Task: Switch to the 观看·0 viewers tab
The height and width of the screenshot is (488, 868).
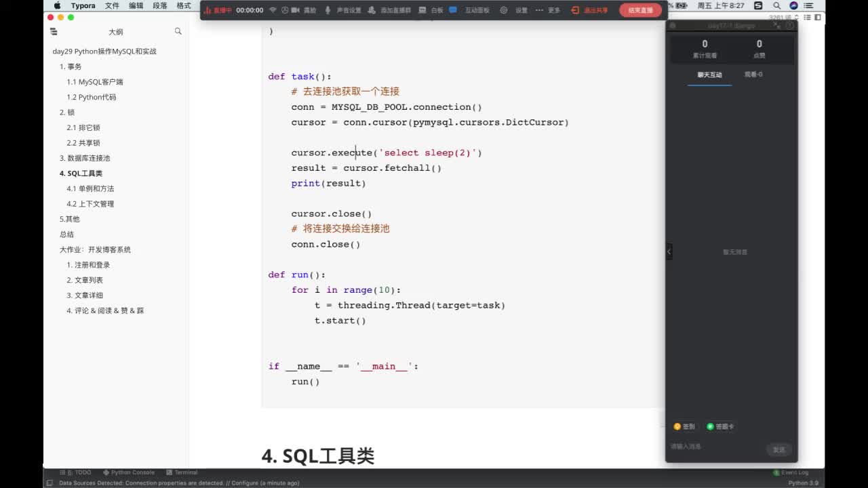Action: point(753,75)
